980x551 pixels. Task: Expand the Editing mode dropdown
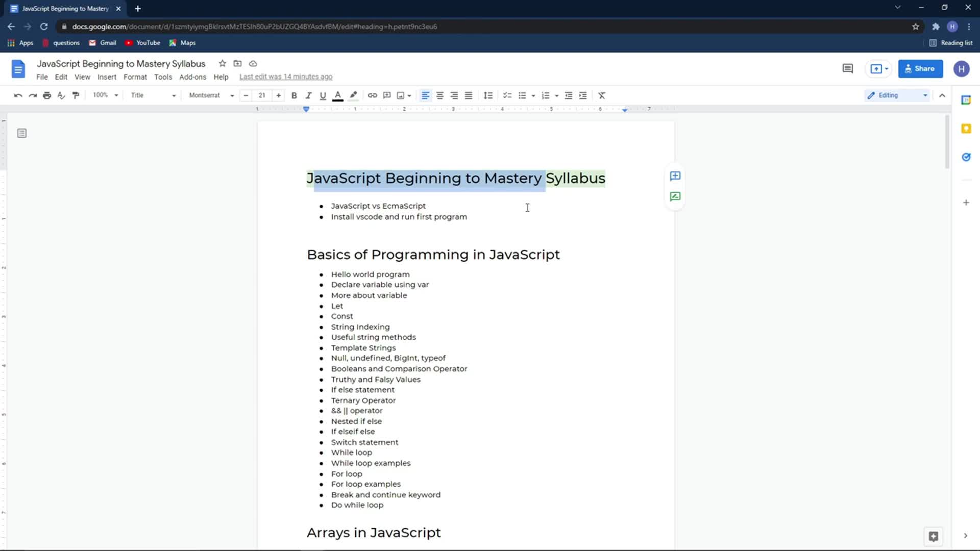(897, 95)
